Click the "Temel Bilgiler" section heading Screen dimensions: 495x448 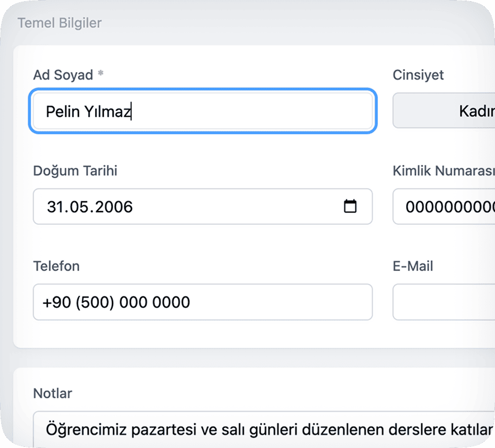[x=59, y=23]
